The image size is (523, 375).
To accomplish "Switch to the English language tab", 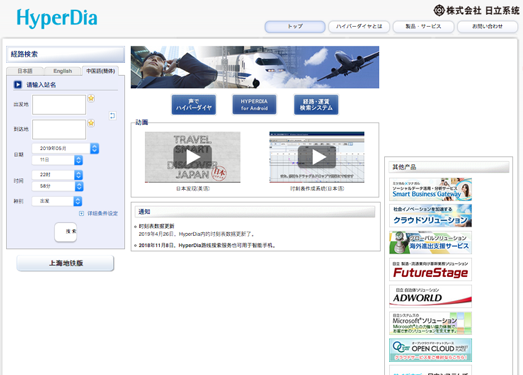I will 62,71.
